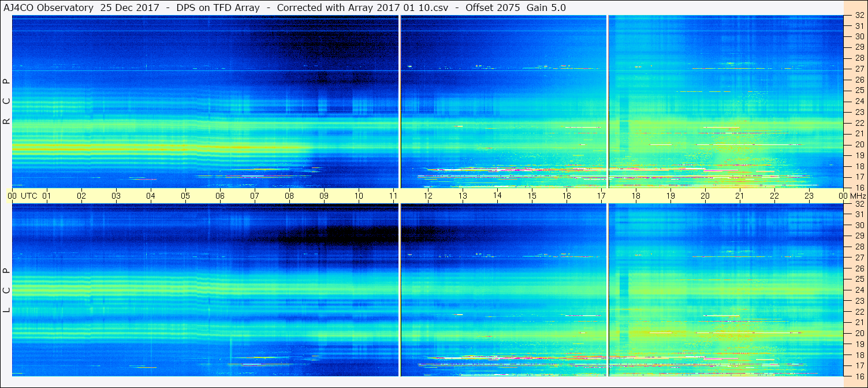Click the 29 MHz label of LCP panel
The height and width of the screenshot is (388, 868).
tap(859, 236)
